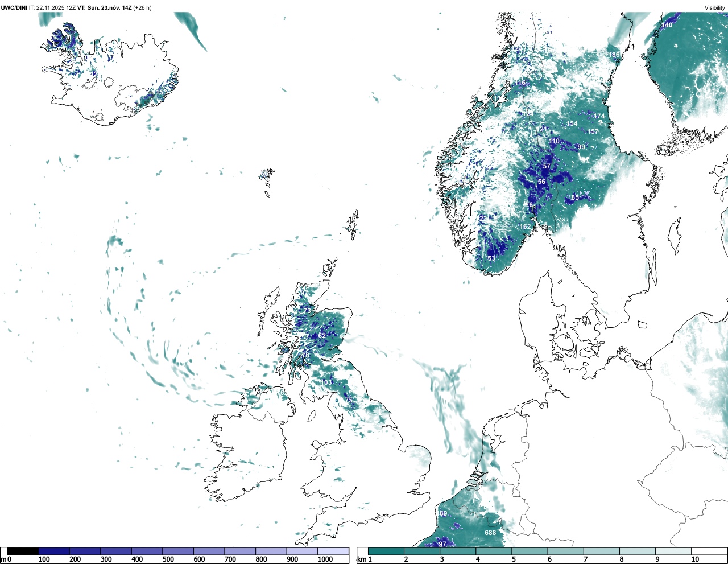Click the '53' value in southern Norway
728x564 pixels.
(491, 258)
